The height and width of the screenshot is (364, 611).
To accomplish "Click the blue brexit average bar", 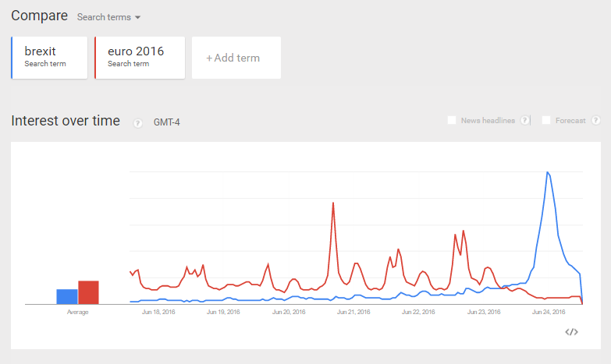I will [67, 297].
